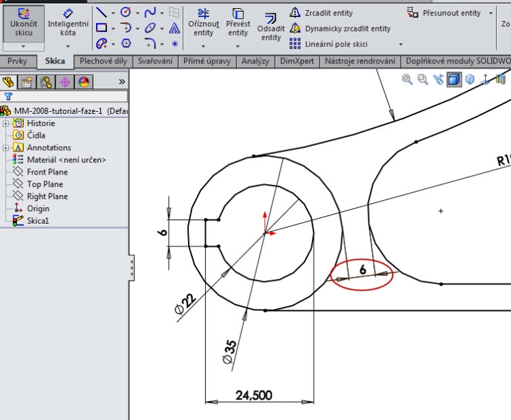Switch to the DimXpert tab

point(297,61)
